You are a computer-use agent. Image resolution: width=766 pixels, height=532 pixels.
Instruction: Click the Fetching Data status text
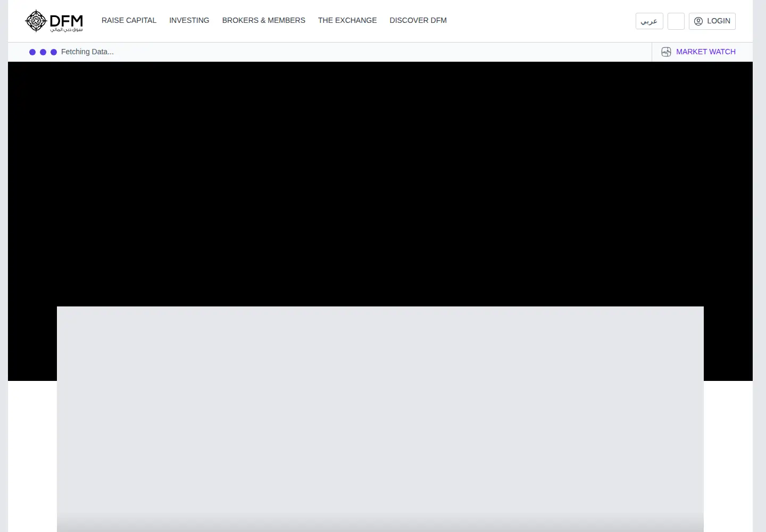click(x=87, y=52)
